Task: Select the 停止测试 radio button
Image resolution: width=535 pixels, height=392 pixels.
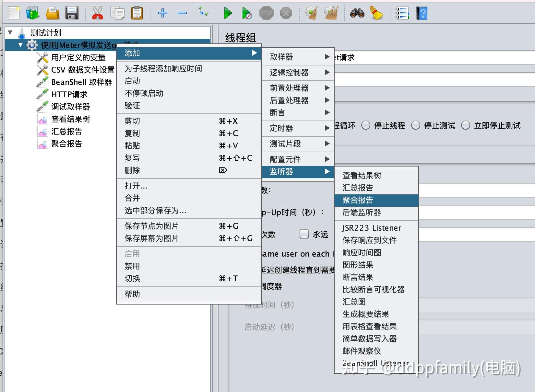Action: pyautogui.click(x=416, y=125)
